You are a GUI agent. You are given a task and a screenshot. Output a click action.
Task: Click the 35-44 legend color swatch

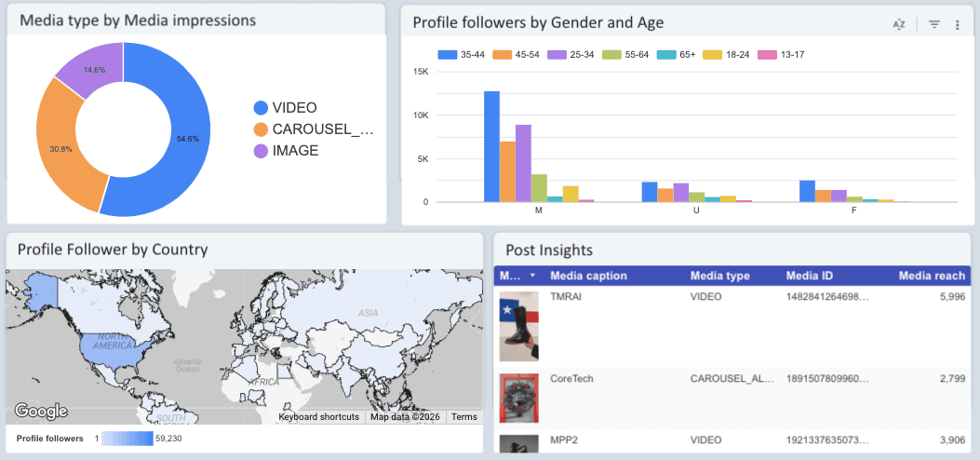point(447,55)
